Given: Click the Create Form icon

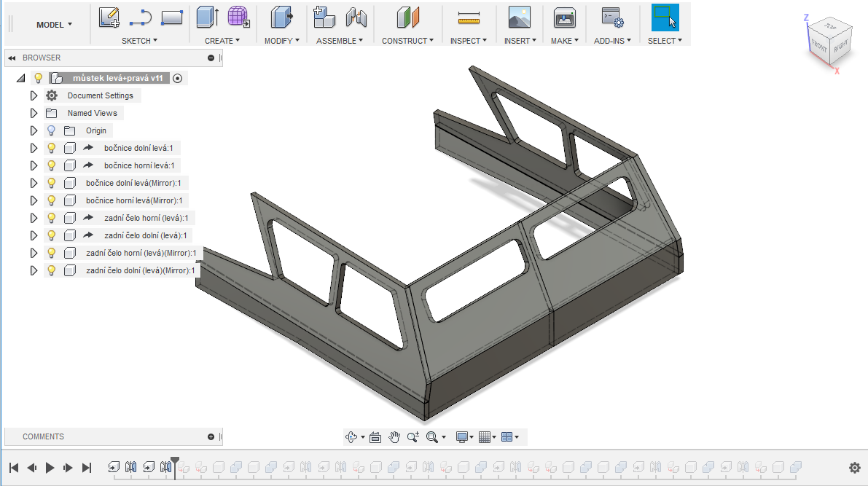Looking at the screenshot, I should (238, 17).
